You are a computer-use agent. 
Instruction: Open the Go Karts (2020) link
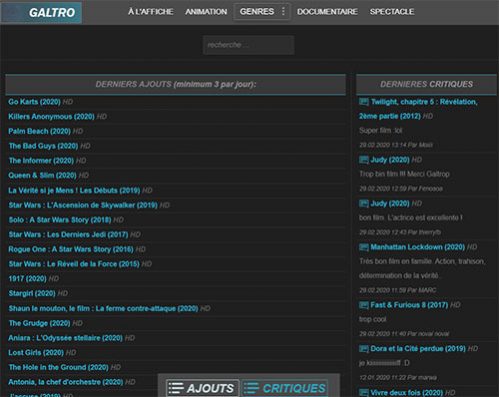(34, 102)
